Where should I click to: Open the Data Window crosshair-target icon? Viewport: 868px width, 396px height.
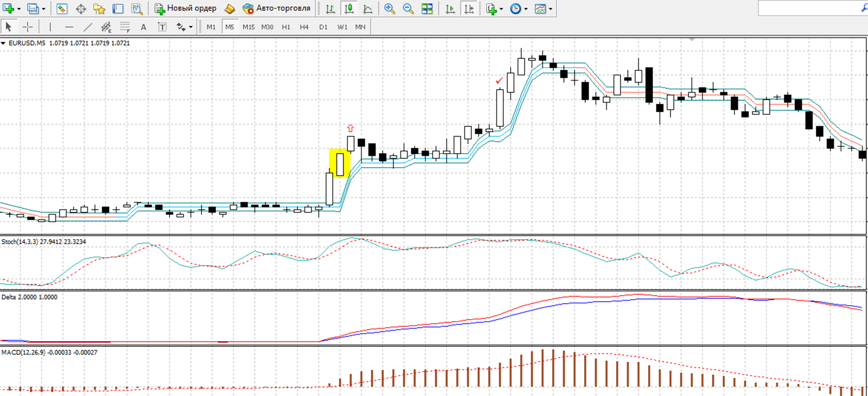(81, 9)
